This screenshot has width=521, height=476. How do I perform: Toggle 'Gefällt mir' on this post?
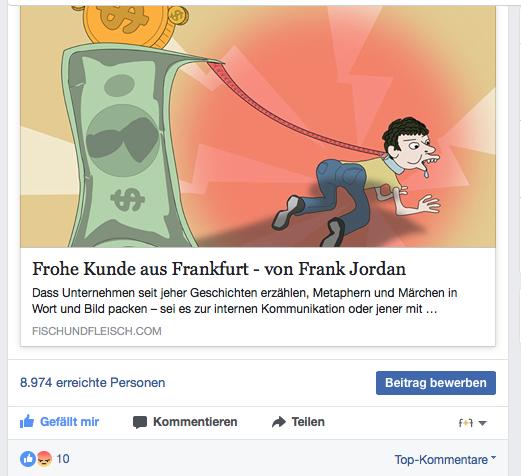coord(59,422)
